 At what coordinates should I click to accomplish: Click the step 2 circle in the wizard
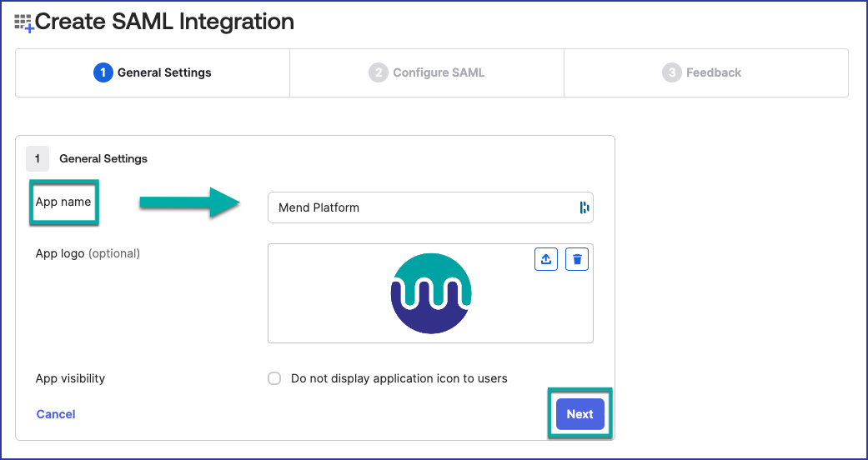point(378,72)
